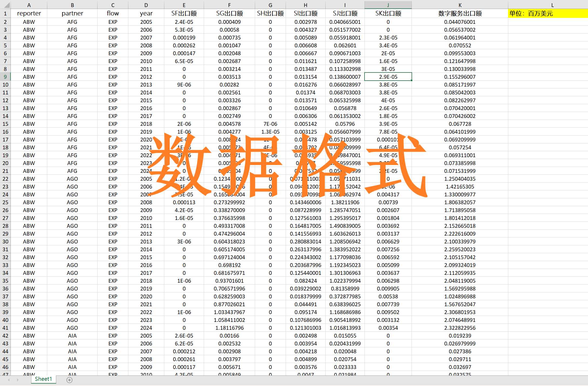Image resolution: width=588 pixels, height=386 pixels.
Task: Click the 'SF出口额' header cell
Action: coord(184,14)
